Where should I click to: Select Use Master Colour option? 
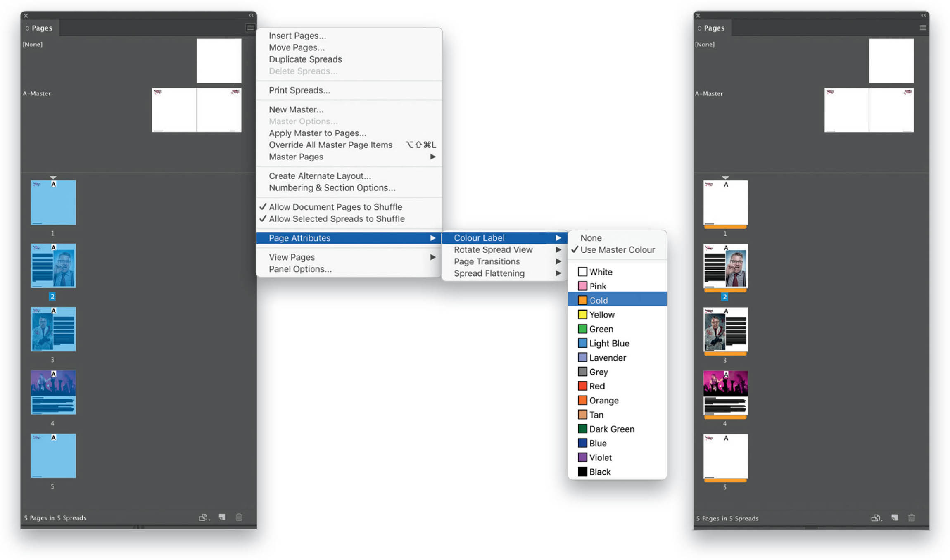(x=617, y=250)
